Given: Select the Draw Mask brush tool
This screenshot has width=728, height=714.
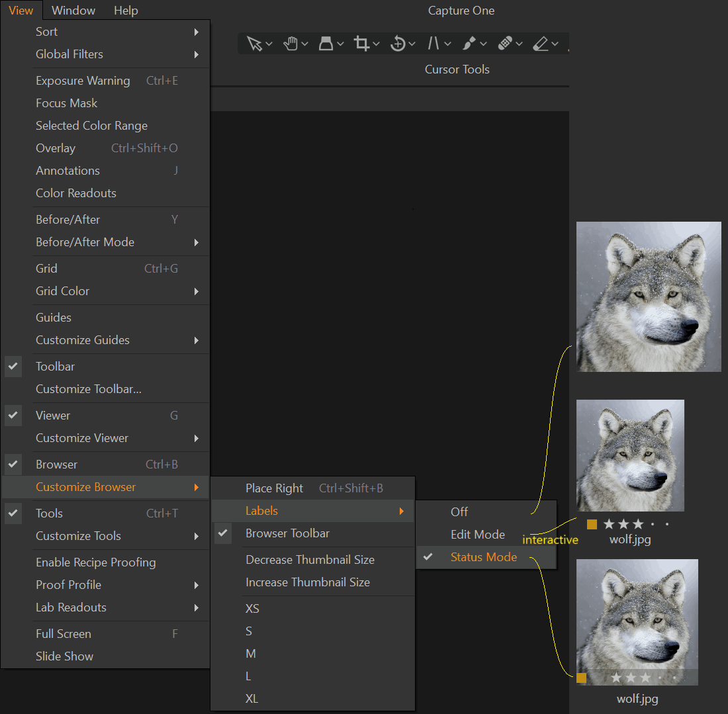Looking at the screenshot, I should pos(469,44).
